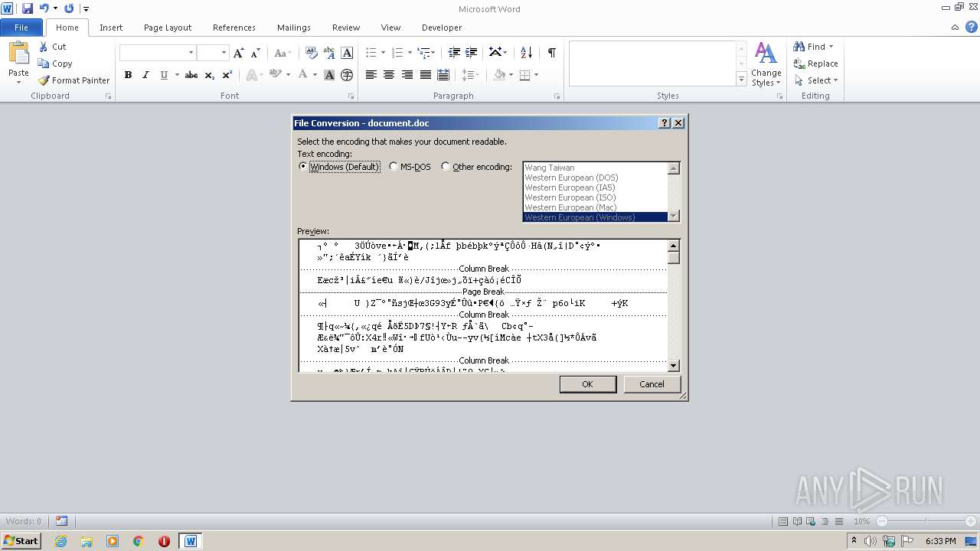Click the Save icon in Quick Access Toolbar

pos(28,8)
